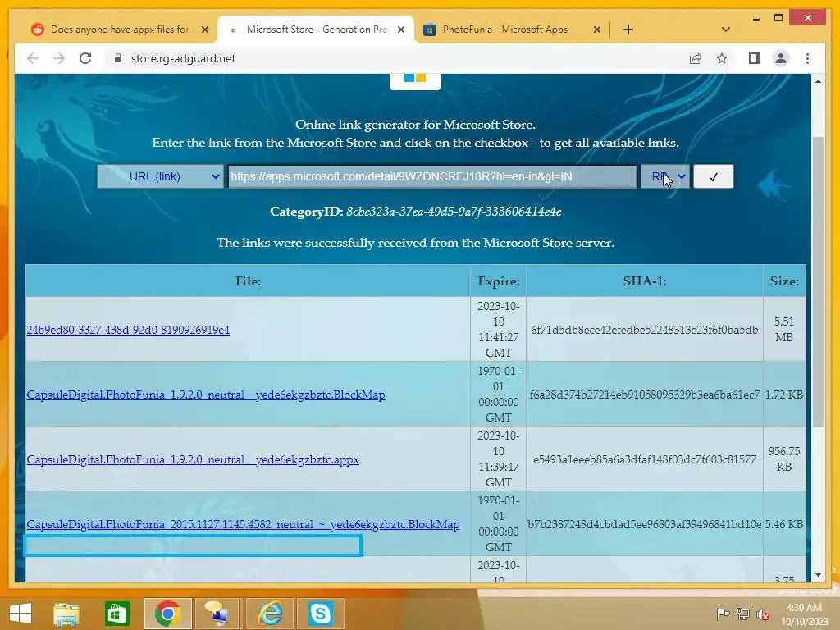Open the clock showing 4:30 AM
840x630 pixels.
(805, 614)
